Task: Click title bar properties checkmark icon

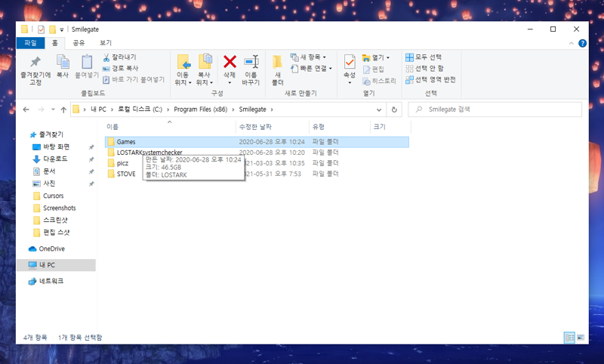Action: click(x=41, y=29)
